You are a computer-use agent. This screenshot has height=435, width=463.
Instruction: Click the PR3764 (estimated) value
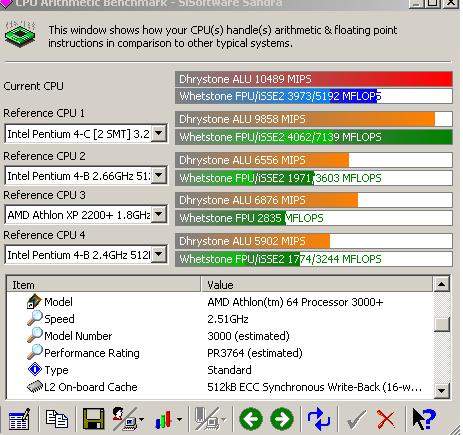255,353
